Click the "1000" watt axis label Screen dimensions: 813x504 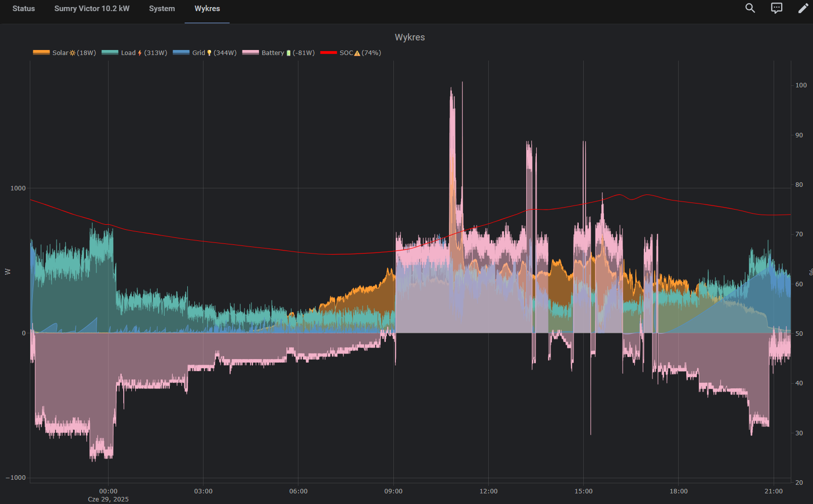(18, 188)
